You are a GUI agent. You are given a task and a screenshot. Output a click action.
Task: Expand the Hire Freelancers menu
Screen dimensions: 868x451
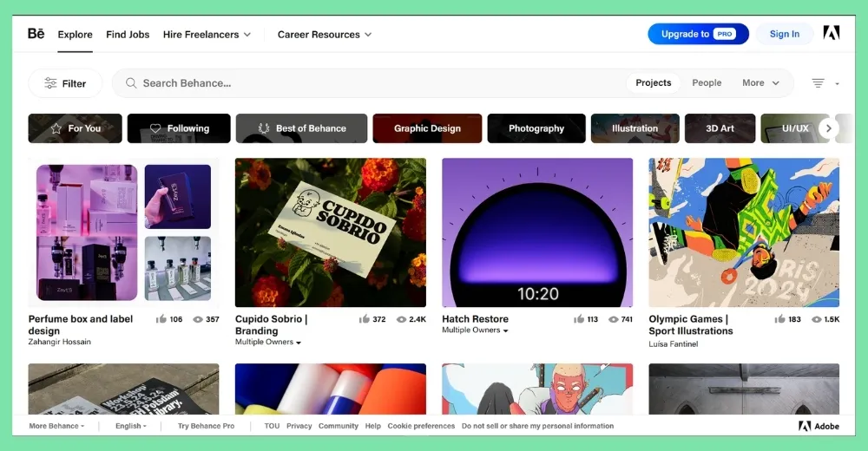pyautogui.click(x=207, y=35)
